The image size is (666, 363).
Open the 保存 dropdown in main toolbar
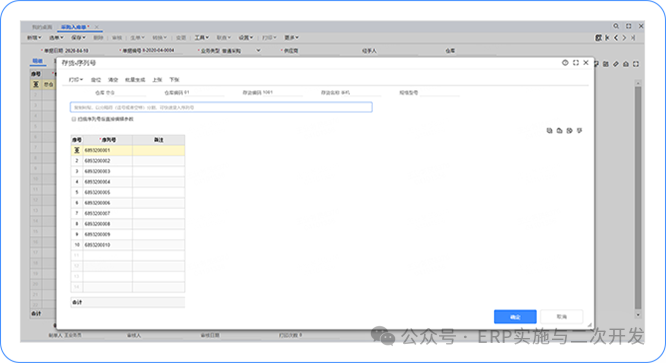tap(78, 38)
